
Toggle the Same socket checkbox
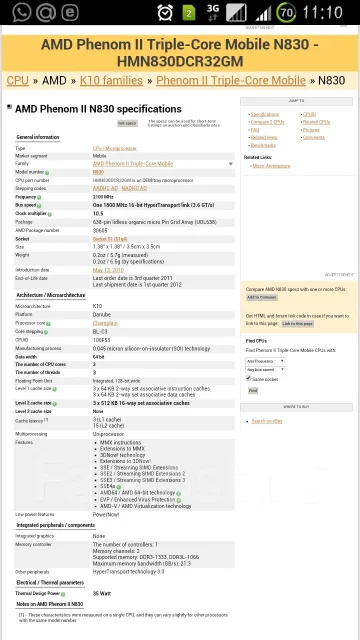[248, 378]
